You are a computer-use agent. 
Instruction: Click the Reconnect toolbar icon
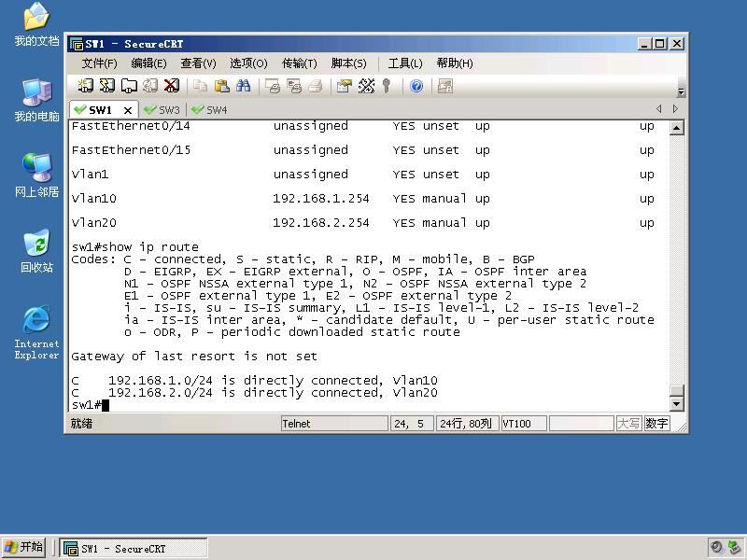tap(150, 86)
